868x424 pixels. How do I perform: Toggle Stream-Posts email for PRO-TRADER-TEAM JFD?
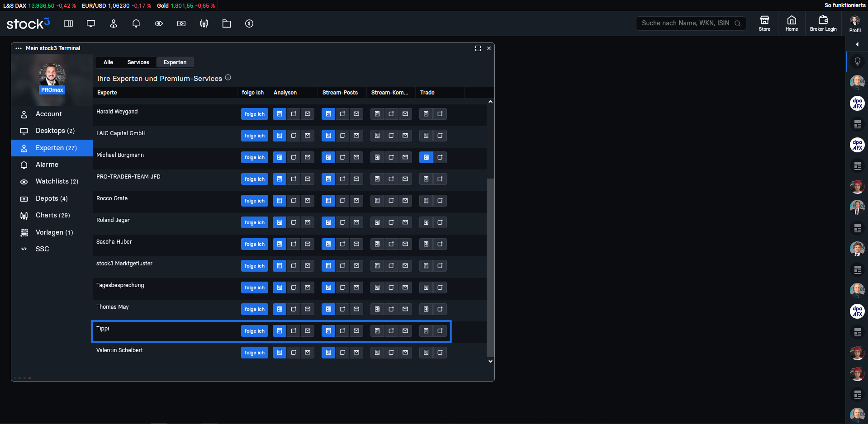356,179
